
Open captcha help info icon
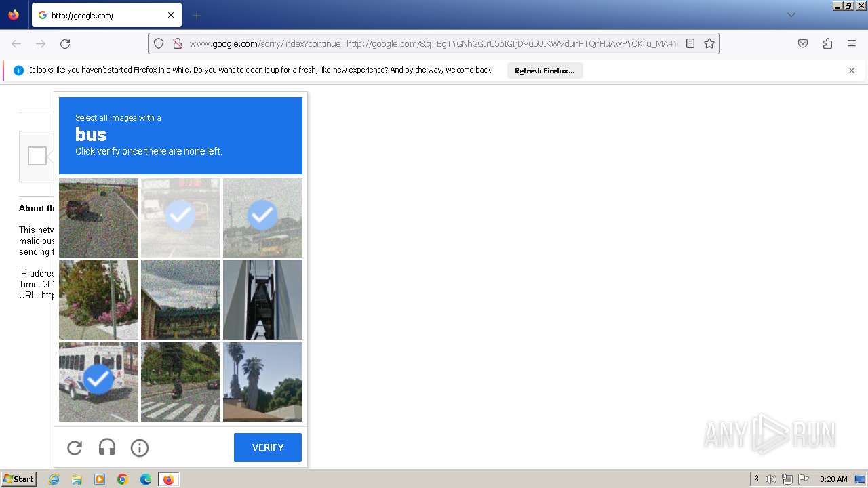140,447
